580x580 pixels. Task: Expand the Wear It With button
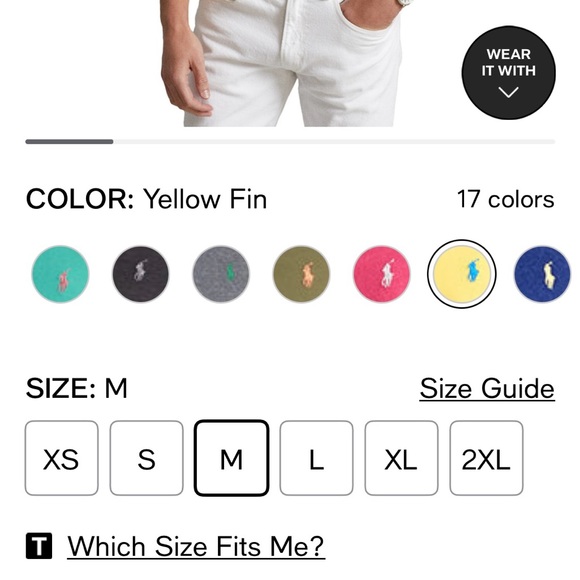click(x=509, y=72)
